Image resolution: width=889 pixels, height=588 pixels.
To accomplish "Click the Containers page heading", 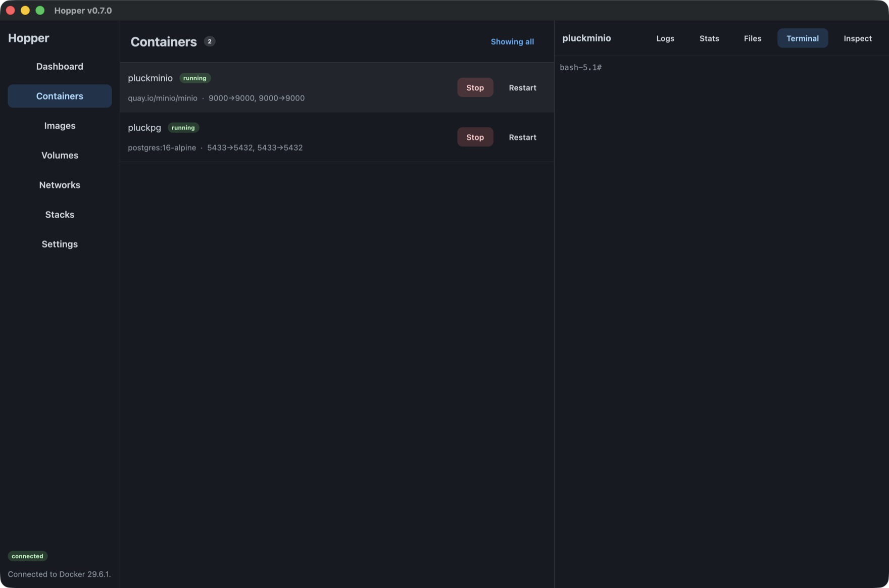I will pos(164,42).
